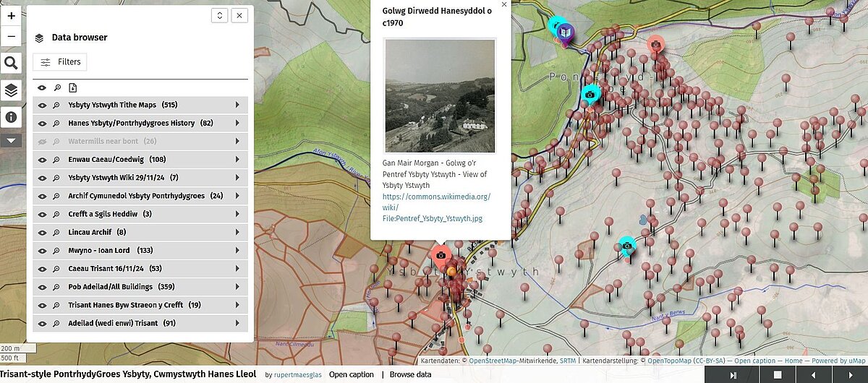This screenshot has width=868, height=383.
Task: Open the layers sidebar button
Action: tap(11, 90)
